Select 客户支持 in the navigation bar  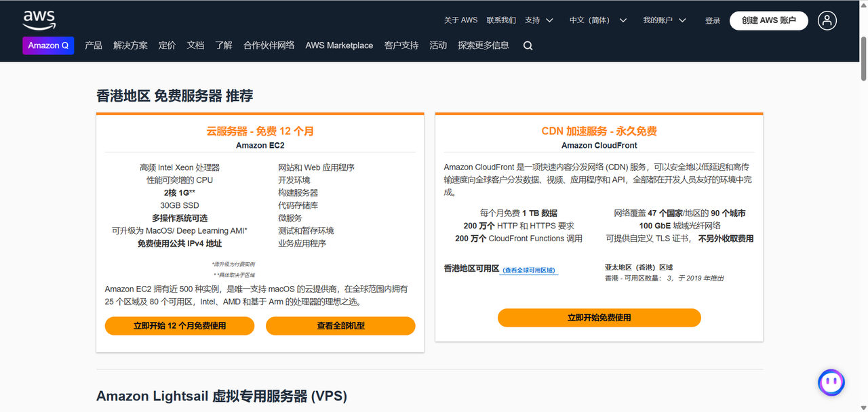click(401, 45)
